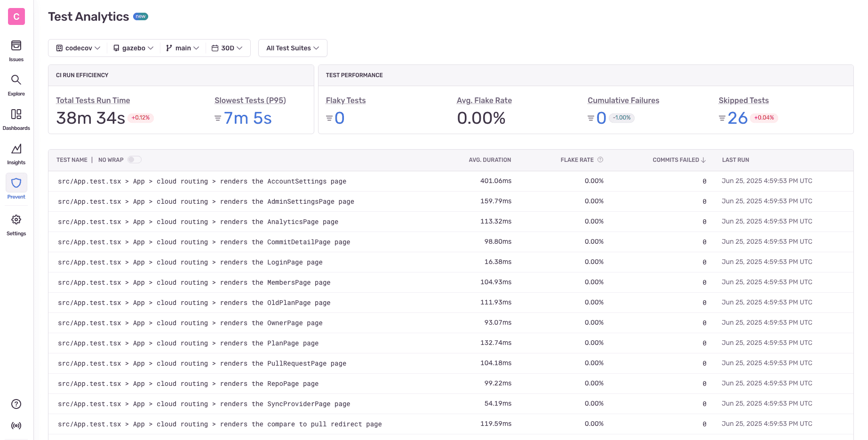Change the 30D time range dropdown
Viewport: 868px width, 440px height.
227,48
